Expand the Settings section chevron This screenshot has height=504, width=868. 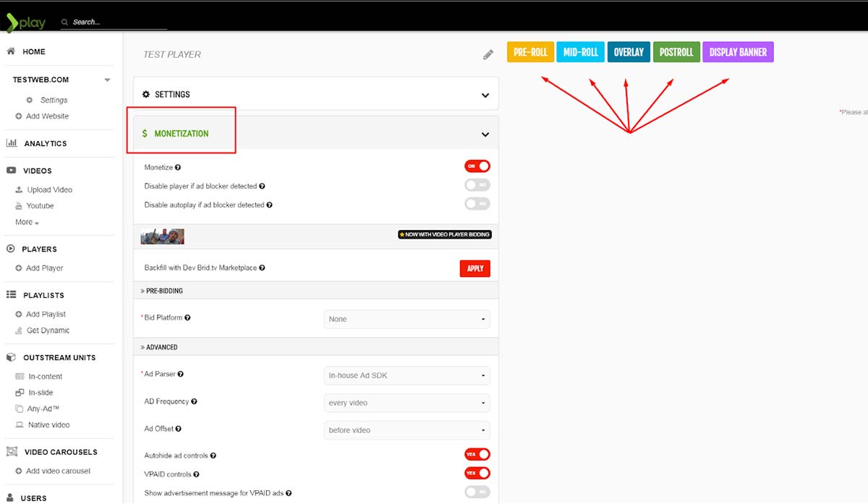[x=485, y=95]
